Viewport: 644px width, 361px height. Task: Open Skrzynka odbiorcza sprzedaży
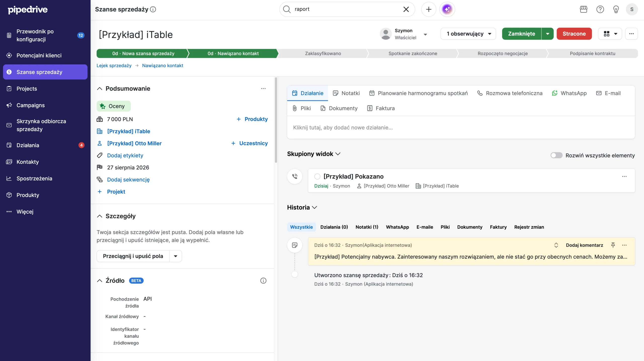click(x=45, y=125)
